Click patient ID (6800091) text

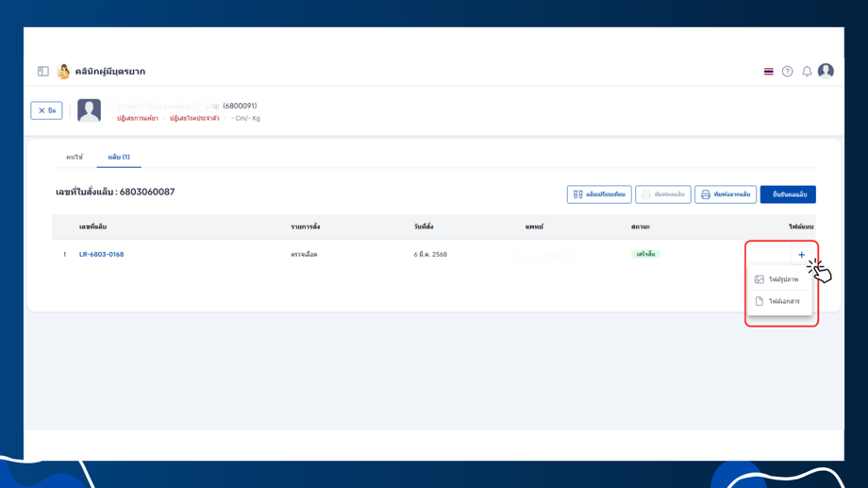(240, 106)
